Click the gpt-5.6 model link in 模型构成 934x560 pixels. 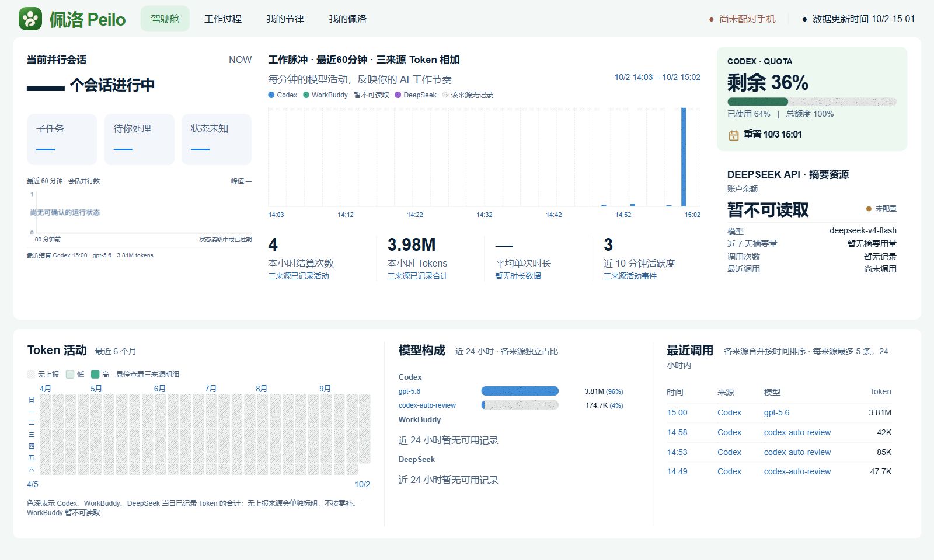409,391
